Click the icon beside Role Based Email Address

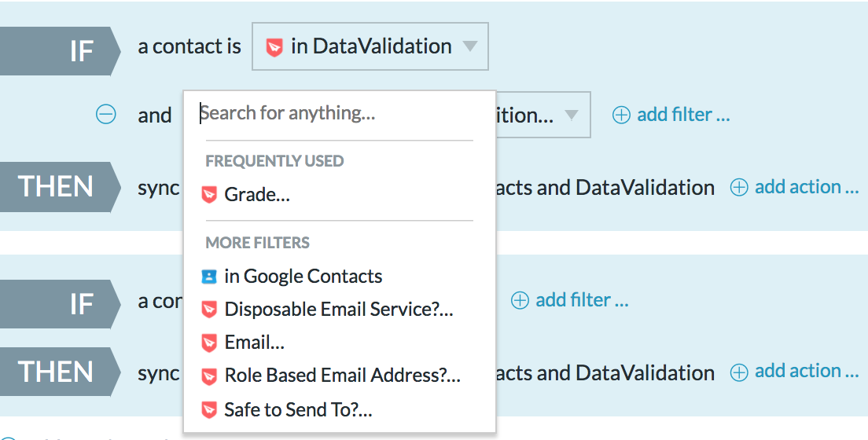(209, 376)
